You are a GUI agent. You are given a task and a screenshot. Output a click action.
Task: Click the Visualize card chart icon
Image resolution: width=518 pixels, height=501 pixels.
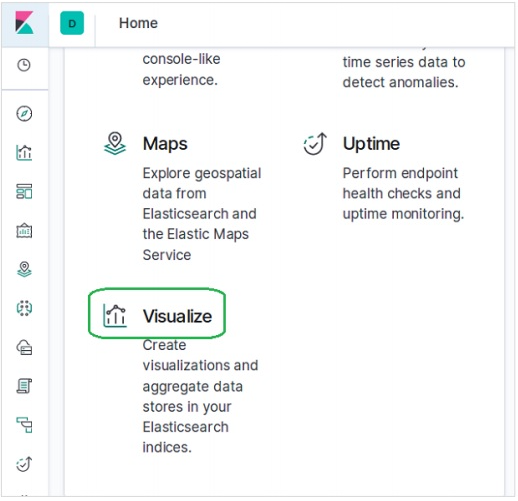(115, 316)
